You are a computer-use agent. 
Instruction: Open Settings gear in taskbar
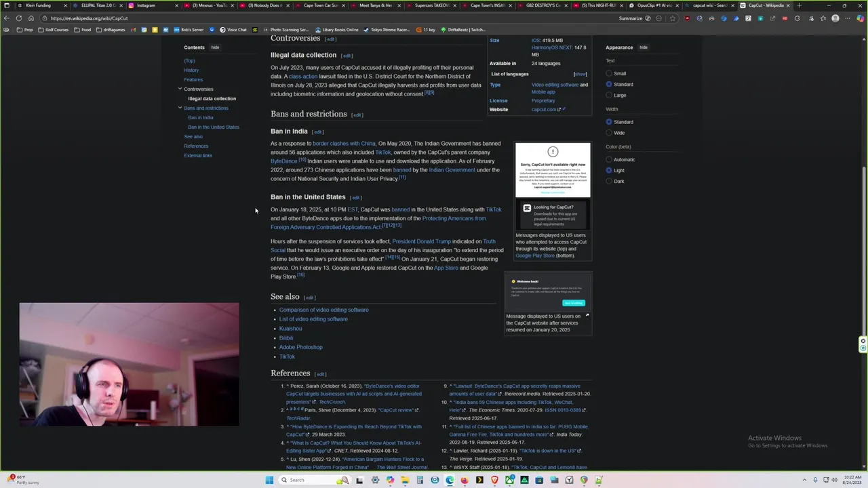click(x=375, y=480)
